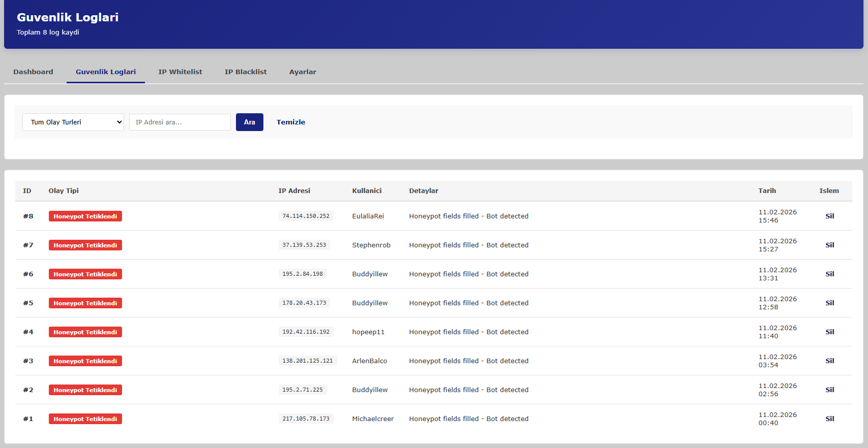Select IP address 192.42.116.192
Viewport: 868px width, 448px height.
coord(306,332)
